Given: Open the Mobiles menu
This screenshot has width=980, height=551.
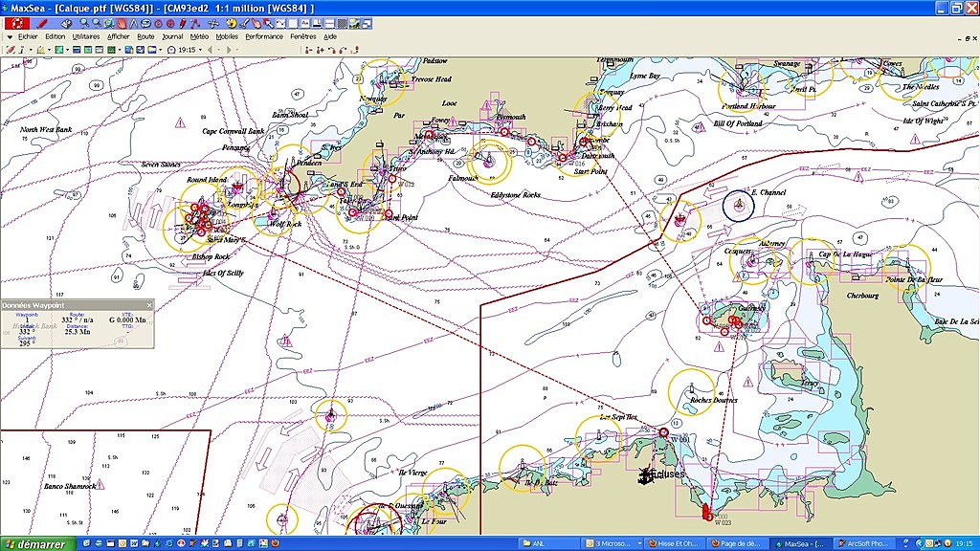Looking at the screenshot, I should point(227,37).
